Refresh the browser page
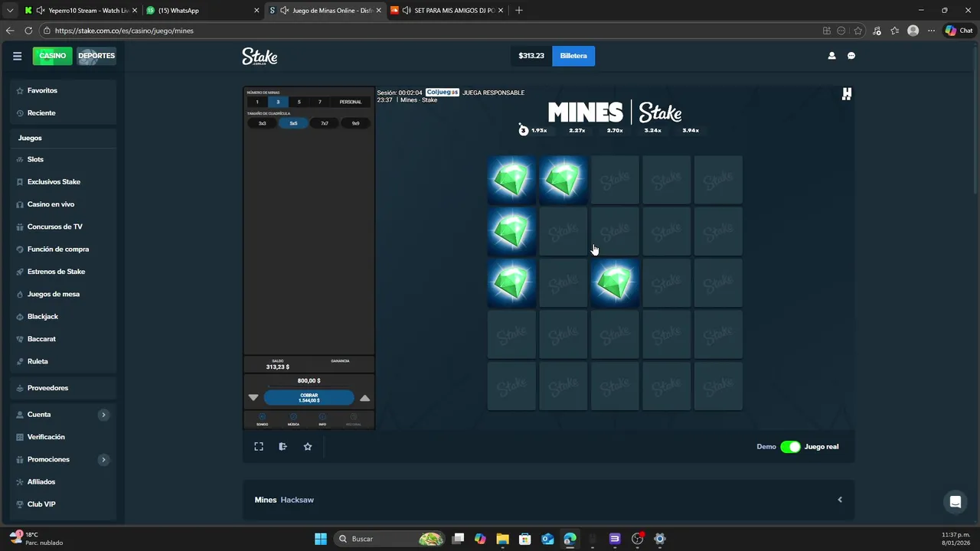The height and width of the screenshot is (551, 980). click(x=28, y=31)
